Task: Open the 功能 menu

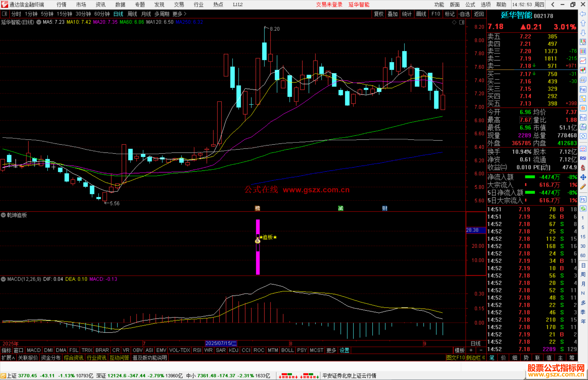Action: tap(439, 5)
